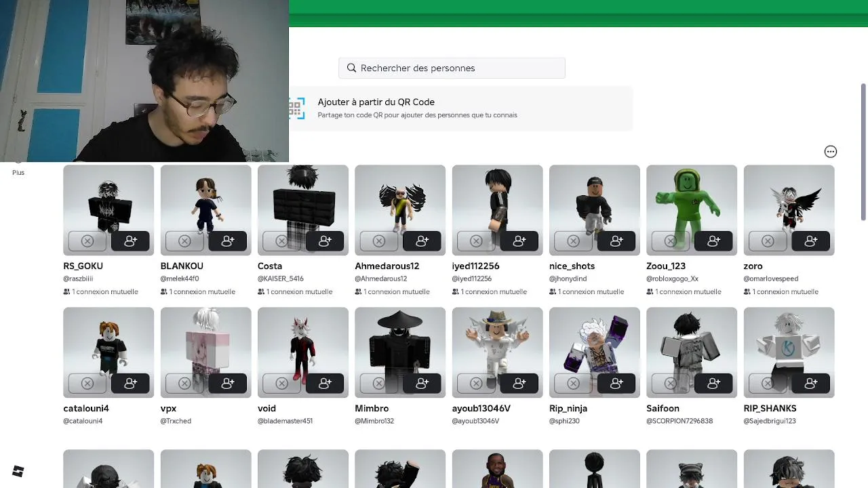Dismiss the vpx suggestion
868x488 pixels.
[x=184, y=383]
